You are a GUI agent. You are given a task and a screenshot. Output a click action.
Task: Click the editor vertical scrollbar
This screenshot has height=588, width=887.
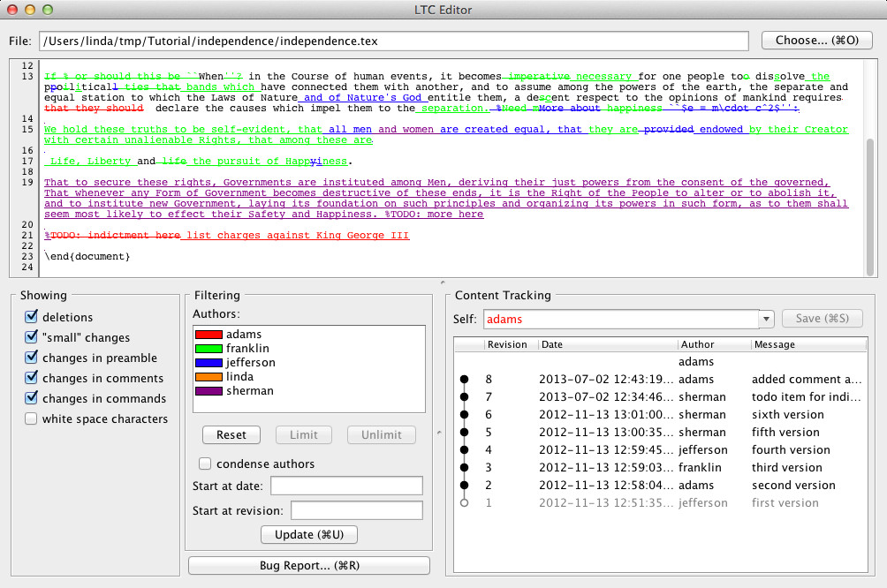pyautogui.click(x=870, y=207)
